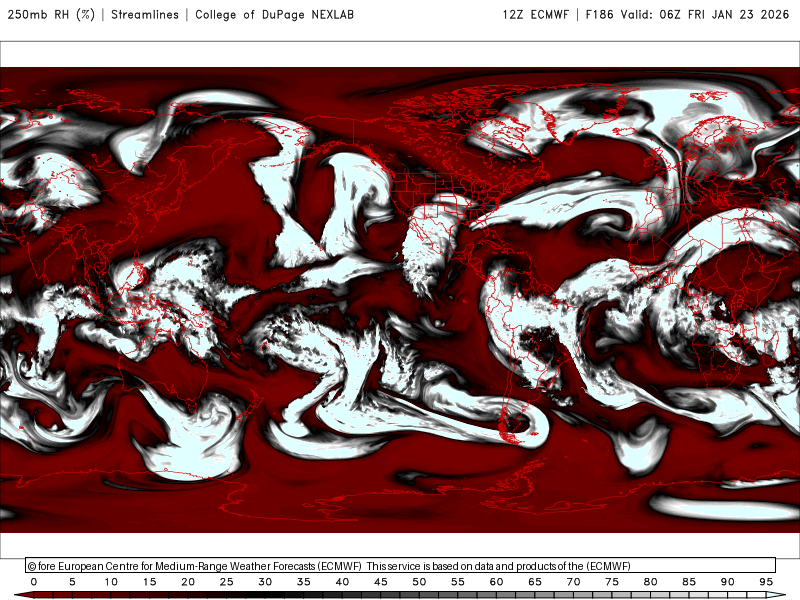Click the '80' value on humidity scale
800x600 pixels.
(x=651, y=582)
